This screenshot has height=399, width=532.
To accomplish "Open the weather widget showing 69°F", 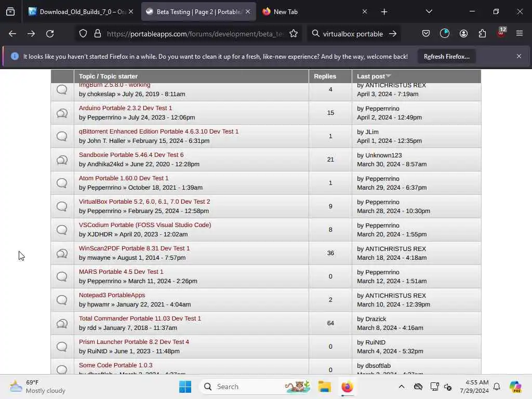I will pos(37,387).
